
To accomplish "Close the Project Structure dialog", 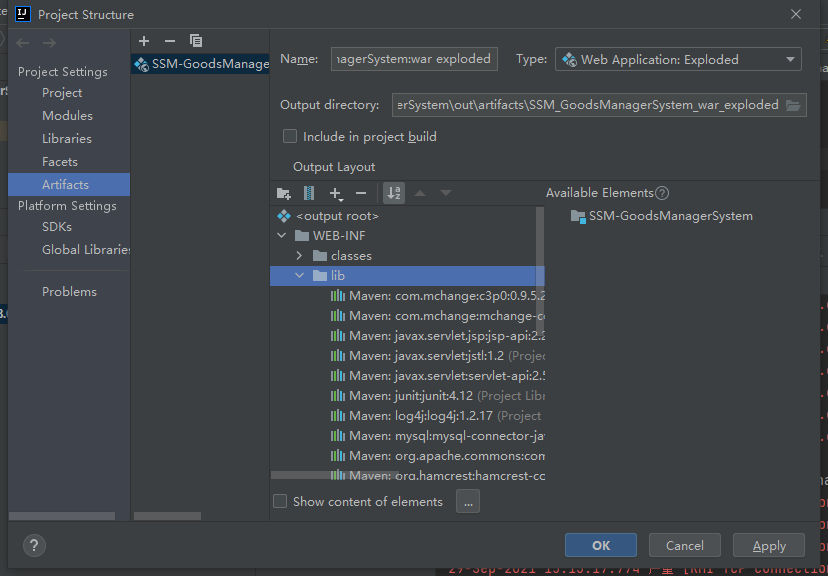I will pyautogui.click(x=796, y=14).
